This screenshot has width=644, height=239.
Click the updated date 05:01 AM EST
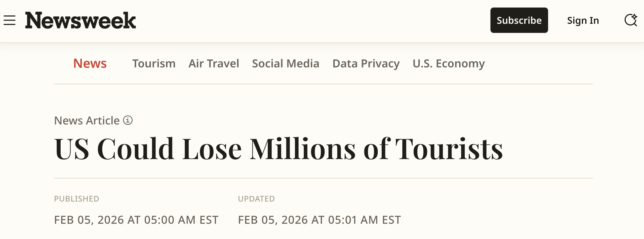click(319, 220)
